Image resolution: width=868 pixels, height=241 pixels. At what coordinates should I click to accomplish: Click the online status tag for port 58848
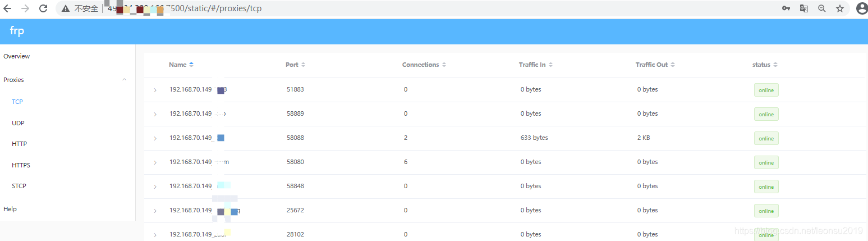[766, 187]
